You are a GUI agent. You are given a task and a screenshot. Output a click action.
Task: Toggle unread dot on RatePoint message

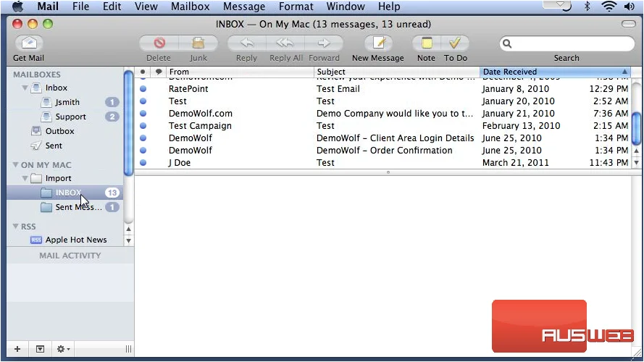point(143,88)
